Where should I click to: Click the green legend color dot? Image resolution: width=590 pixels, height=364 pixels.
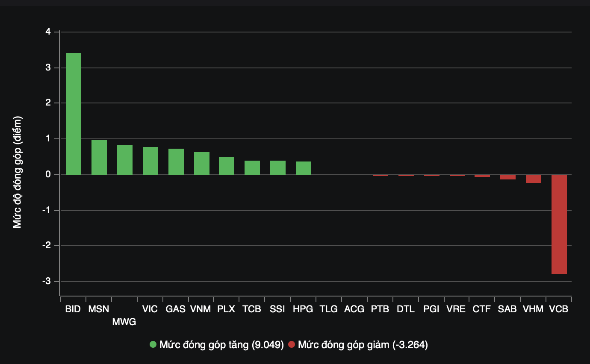153,345
